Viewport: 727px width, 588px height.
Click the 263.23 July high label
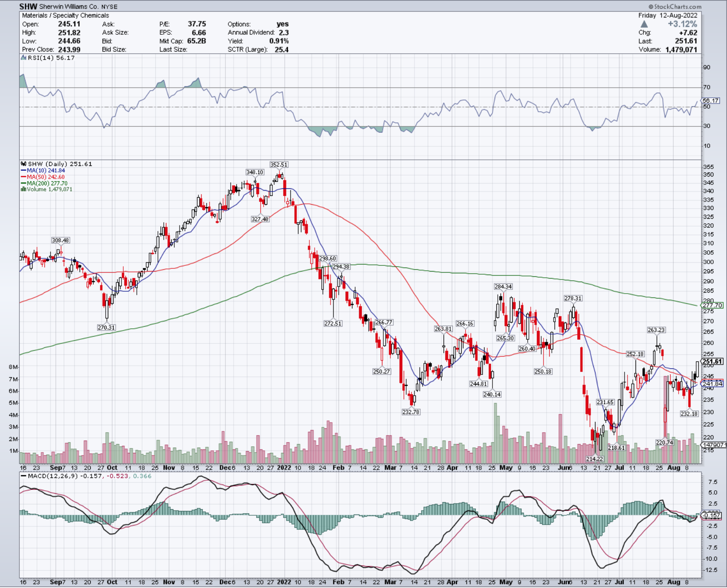(656, 330)
